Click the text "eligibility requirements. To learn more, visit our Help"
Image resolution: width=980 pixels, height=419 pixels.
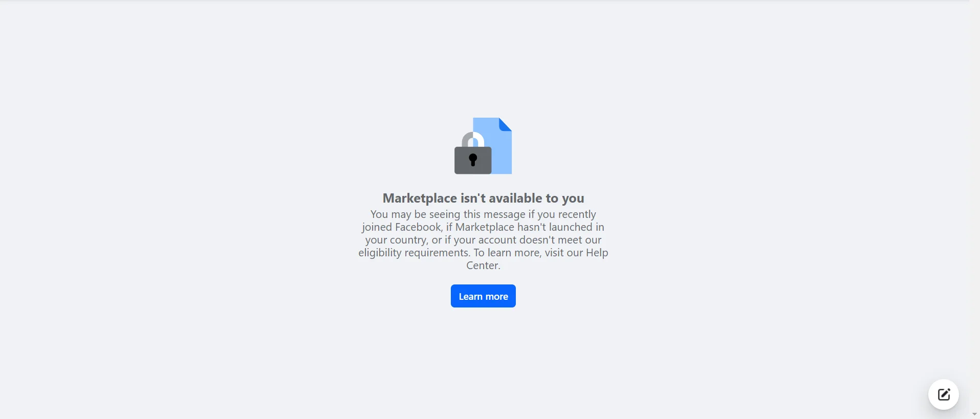pyautogui.click(x=483, y=253)
